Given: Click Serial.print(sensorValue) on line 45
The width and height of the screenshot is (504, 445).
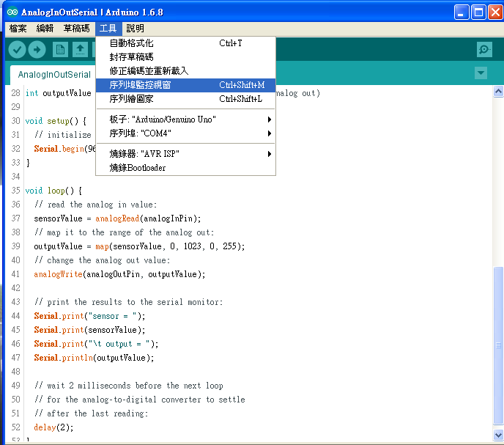Looking at the screenshot, I should pos(89,330).
